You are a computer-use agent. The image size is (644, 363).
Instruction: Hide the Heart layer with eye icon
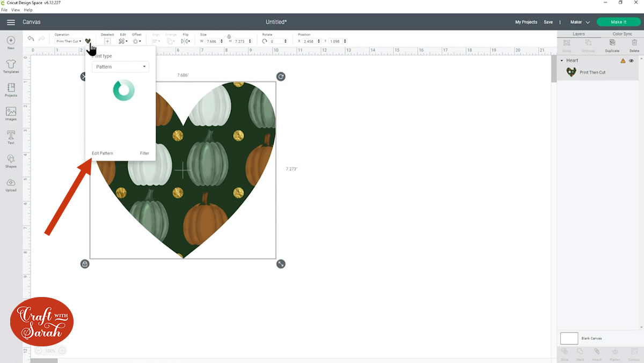631,61
